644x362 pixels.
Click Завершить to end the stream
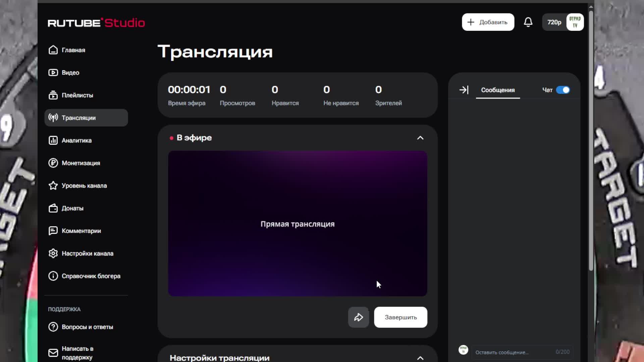[x=400, y=317]
